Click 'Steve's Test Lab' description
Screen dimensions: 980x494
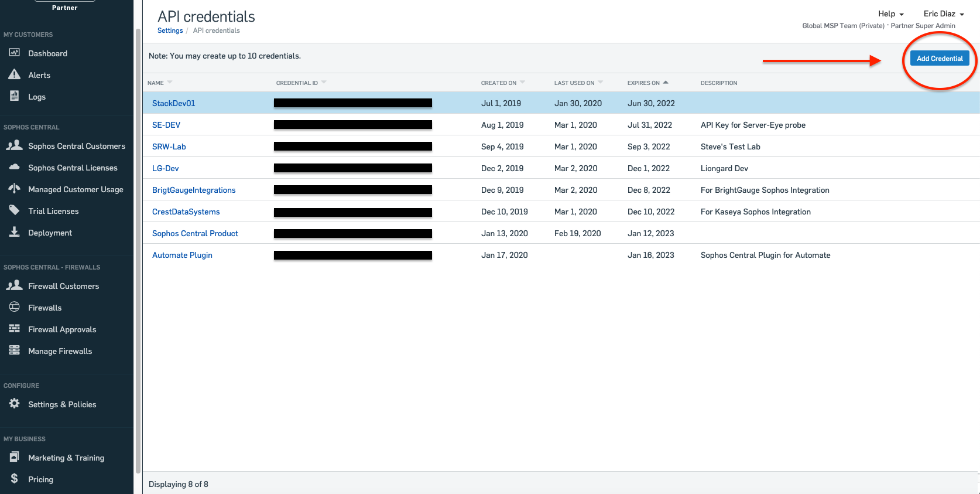coord(730,147)
